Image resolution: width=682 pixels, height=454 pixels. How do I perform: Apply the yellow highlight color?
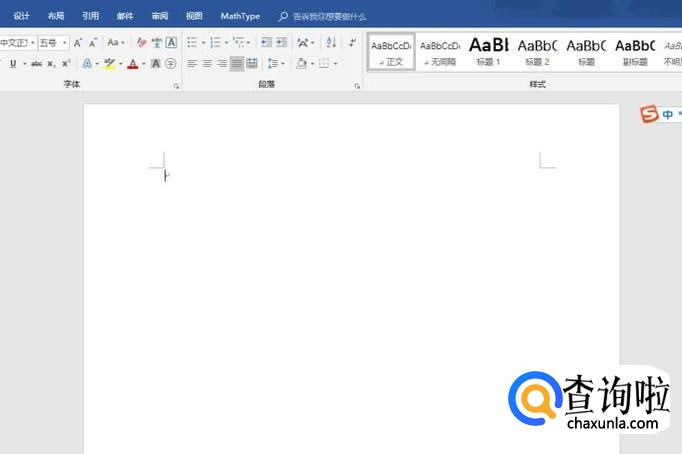tap(110, 64)
